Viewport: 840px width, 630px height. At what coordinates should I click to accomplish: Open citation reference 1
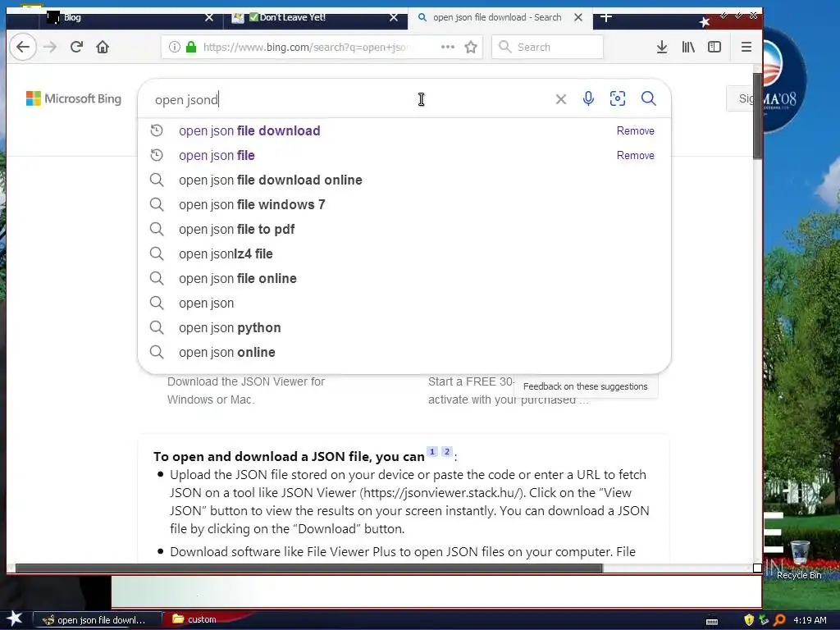[431, 452]
